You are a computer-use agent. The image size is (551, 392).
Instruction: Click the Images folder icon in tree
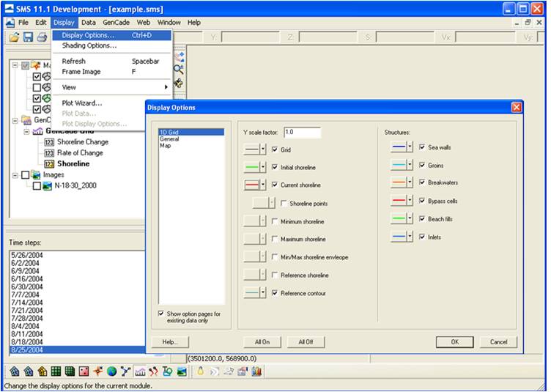point(35,174)
